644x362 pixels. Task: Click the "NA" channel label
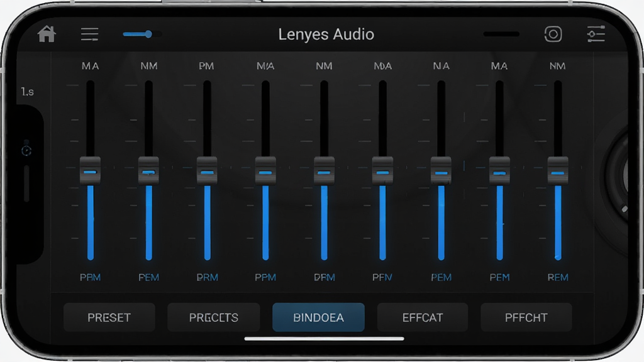click(x=441, y=66)
